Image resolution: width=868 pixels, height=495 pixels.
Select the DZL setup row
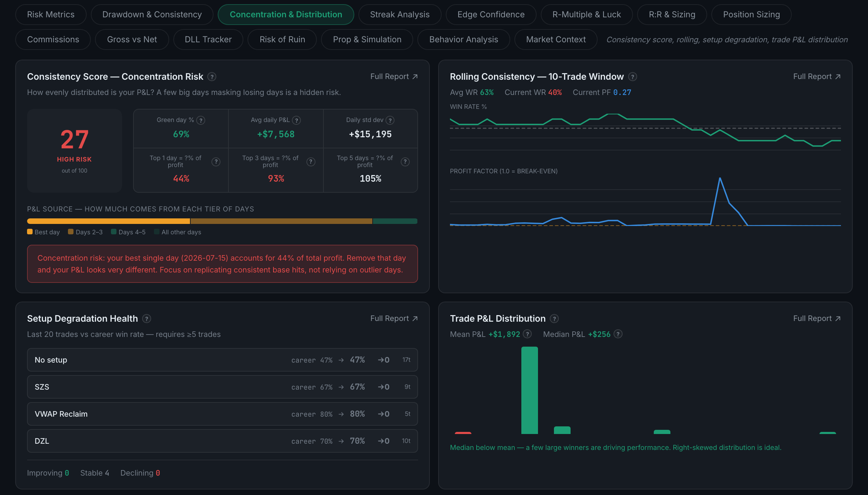[x=223, y=441]
